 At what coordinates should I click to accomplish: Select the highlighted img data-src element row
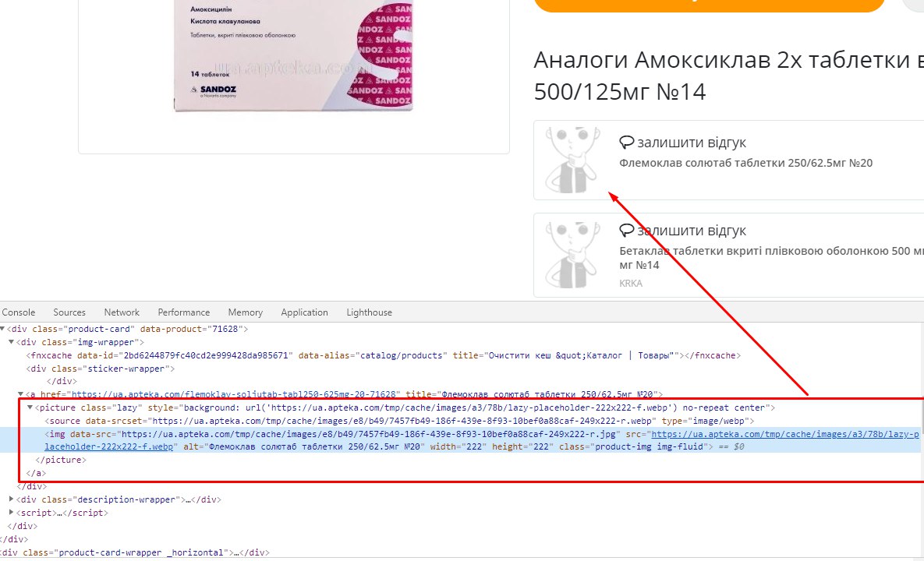pos(459,440)
